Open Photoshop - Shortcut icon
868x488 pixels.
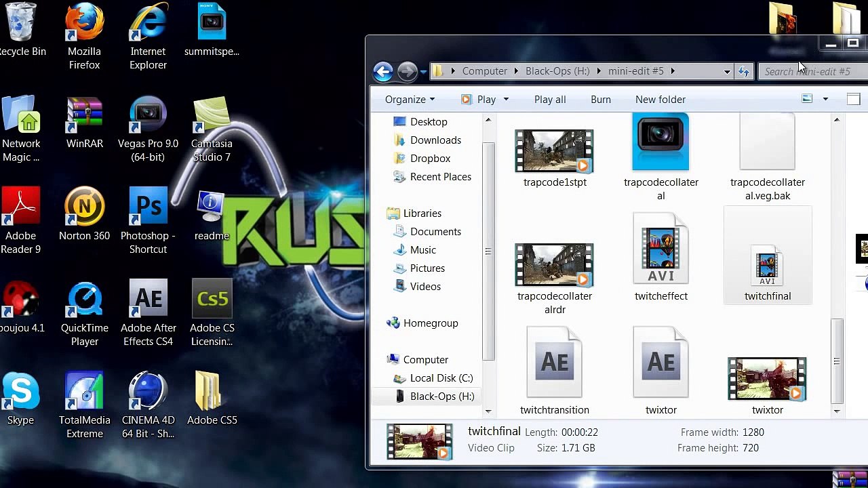click(x=148, y=221)
